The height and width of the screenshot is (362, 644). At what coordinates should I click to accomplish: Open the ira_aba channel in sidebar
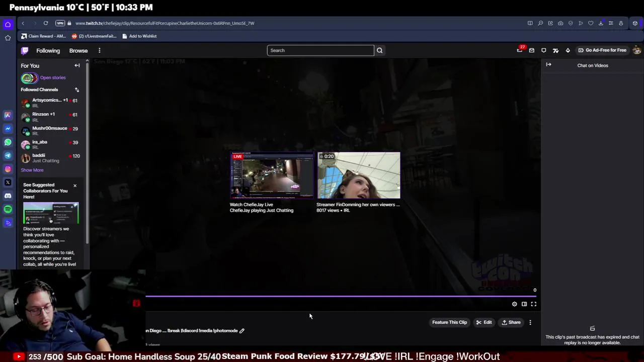[50, 144]
